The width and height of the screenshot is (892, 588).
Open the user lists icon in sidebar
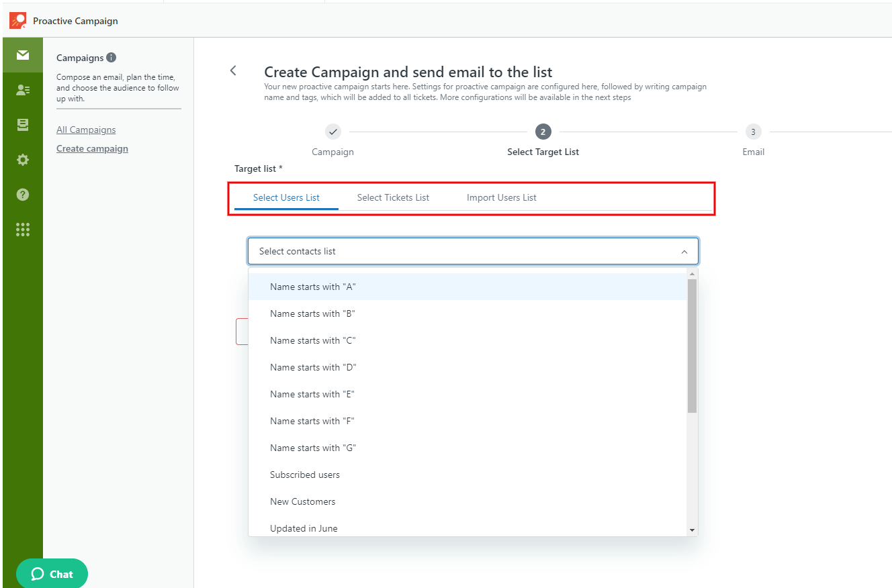(23, 90)
